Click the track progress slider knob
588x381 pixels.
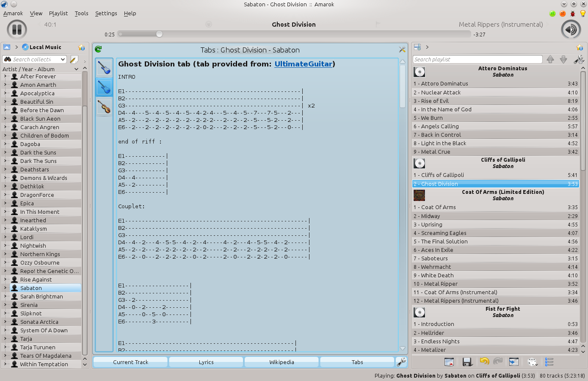point(159,34)
